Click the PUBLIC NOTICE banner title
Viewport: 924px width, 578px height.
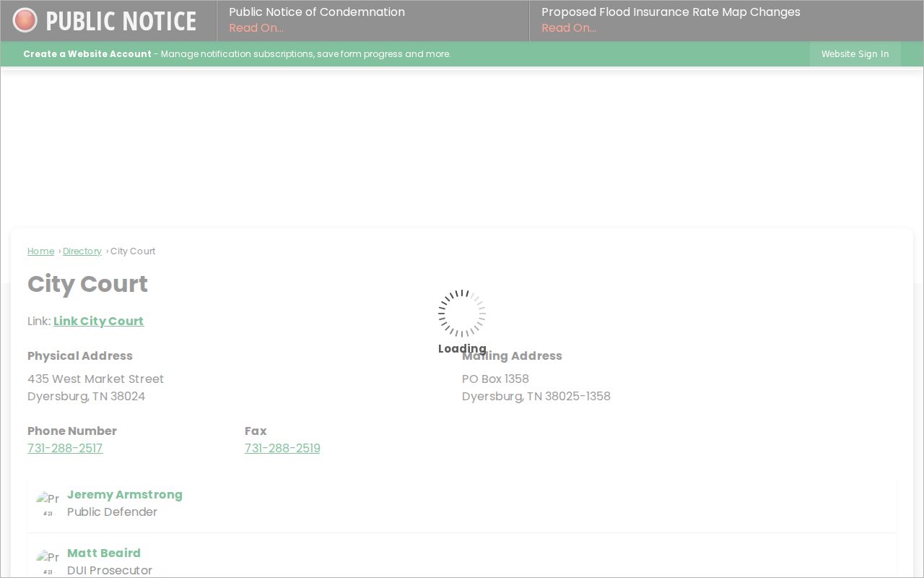121,21
